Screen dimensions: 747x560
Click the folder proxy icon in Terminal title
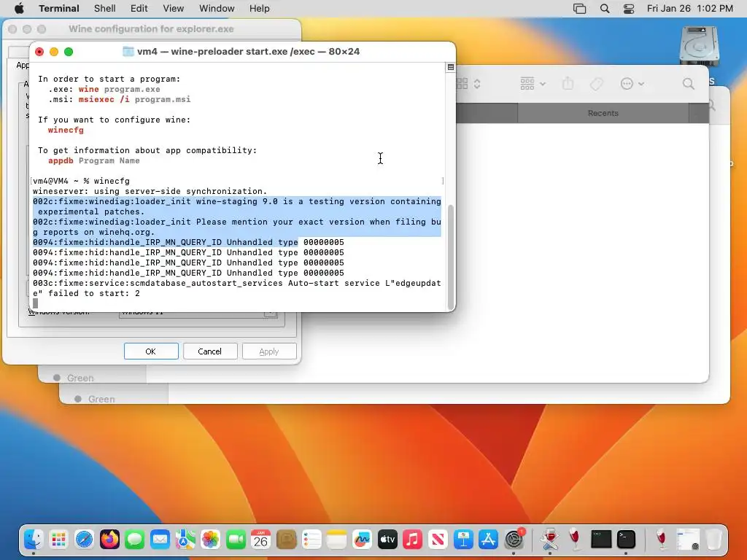point(128,52)
